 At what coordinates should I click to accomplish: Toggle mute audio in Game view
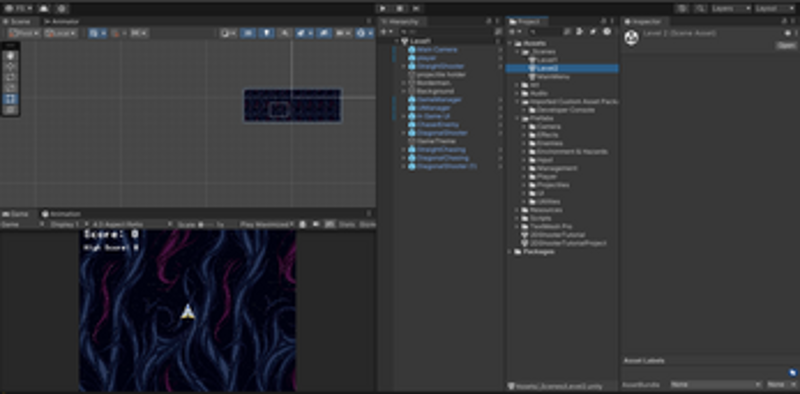tap(316, 224)
